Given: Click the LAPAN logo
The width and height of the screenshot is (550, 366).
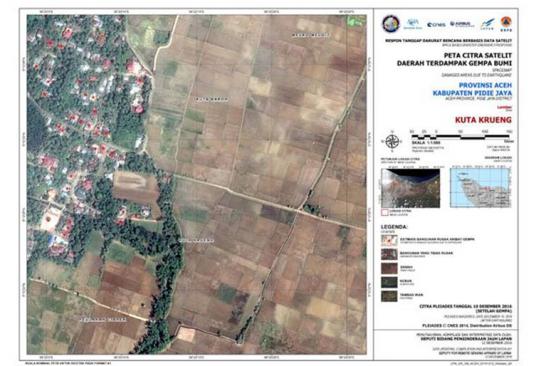Looking at the screenshot, I should (x=488, y=24).
